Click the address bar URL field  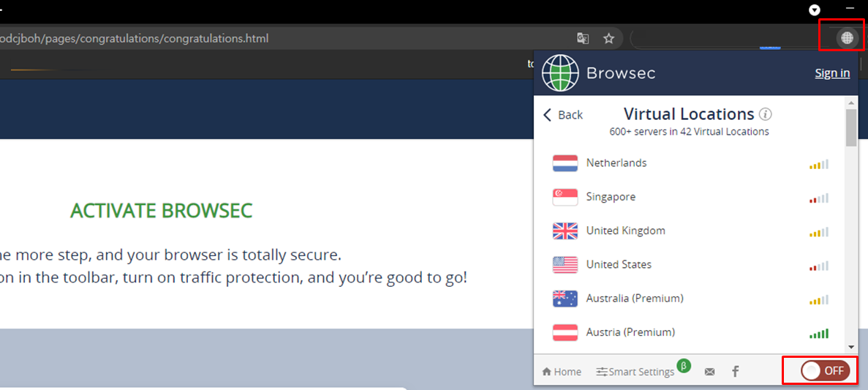(310, 38)
